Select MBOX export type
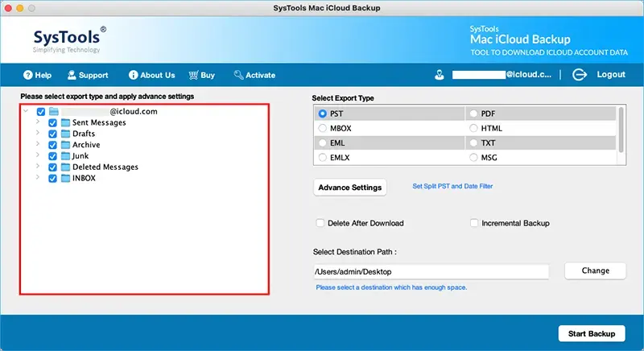 coord(323,128)
